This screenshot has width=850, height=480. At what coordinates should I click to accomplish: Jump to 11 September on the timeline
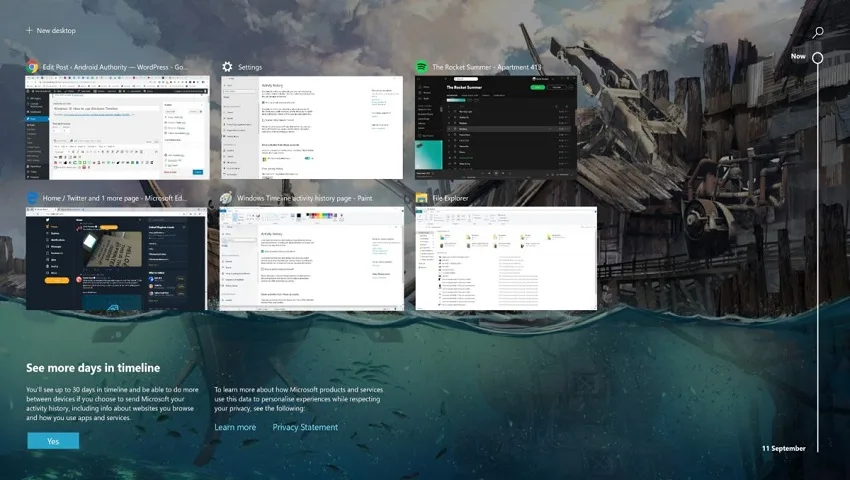coord(783,449)
